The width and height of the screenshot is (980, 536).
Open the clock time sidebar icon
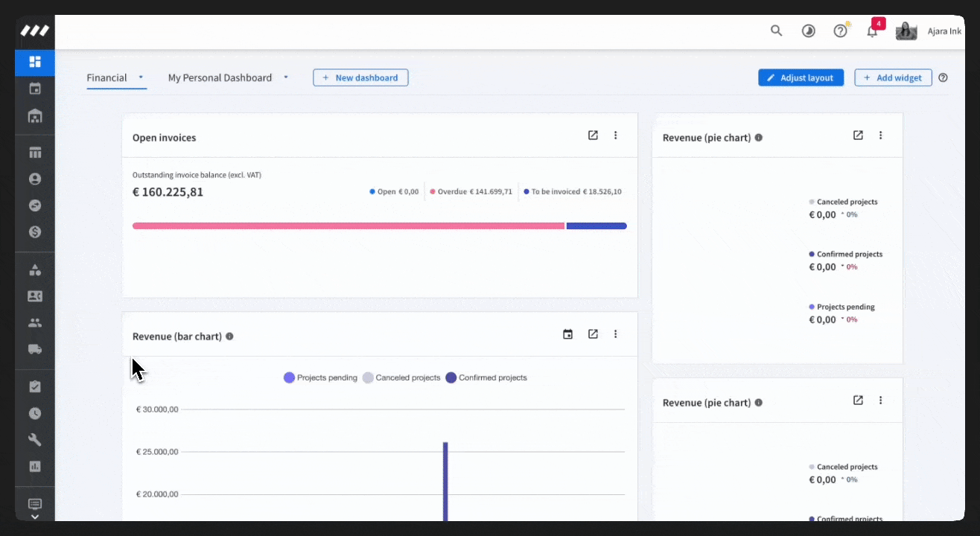[35, 413]
